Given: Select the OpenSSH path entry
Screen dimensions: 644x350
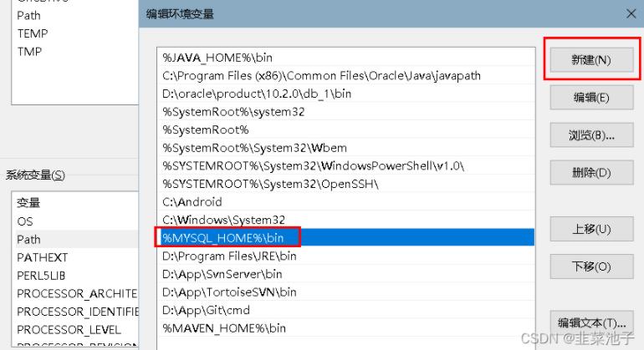Looking at the screenshot, I should 271,184.
